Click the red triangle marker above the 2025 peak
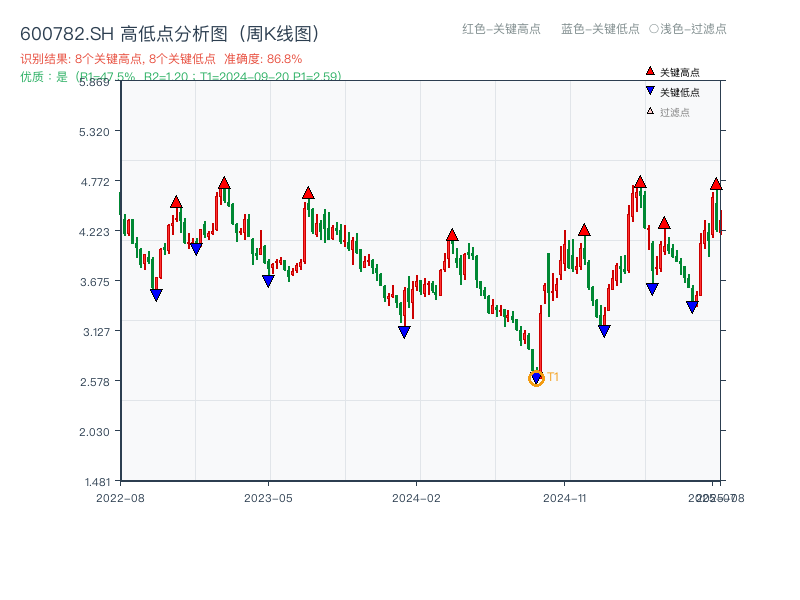 tap(717, 183)
